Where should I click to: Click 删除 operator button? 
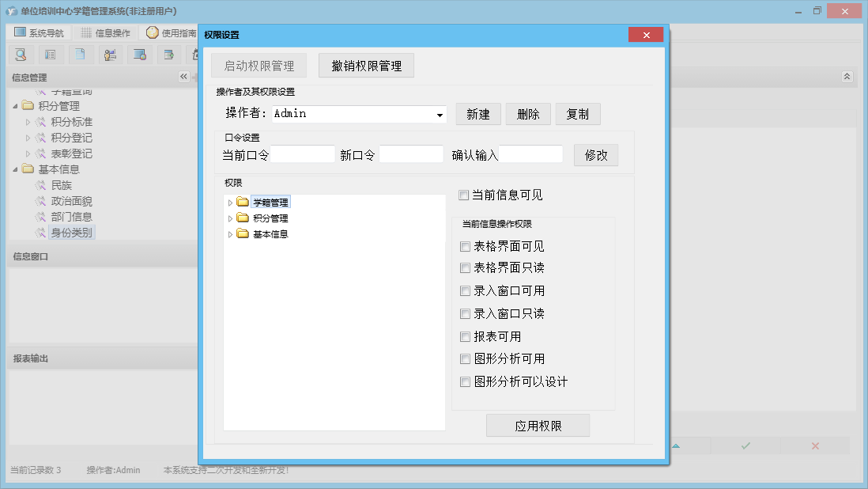tap(528, 114)
